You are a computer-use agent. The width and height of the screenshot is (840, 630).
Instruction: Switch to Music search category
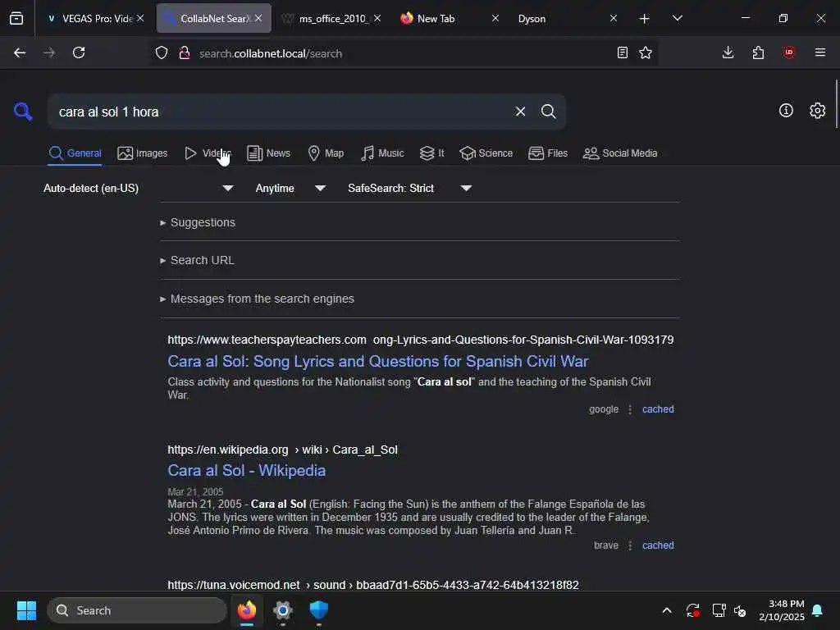(x=382, y=153)
